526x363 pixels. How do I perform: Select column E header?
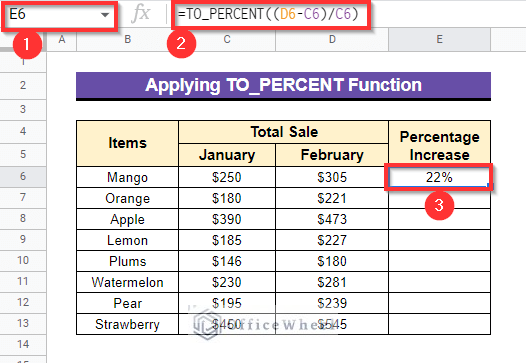pos(439,40)
